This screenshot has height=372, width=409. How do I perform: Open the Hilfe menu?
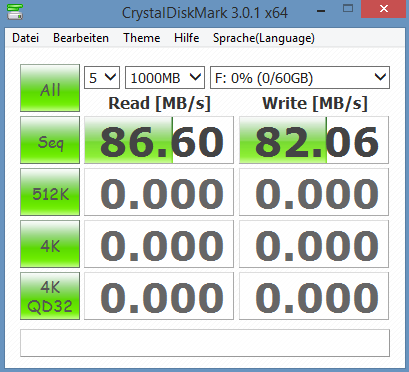point(187,38)
